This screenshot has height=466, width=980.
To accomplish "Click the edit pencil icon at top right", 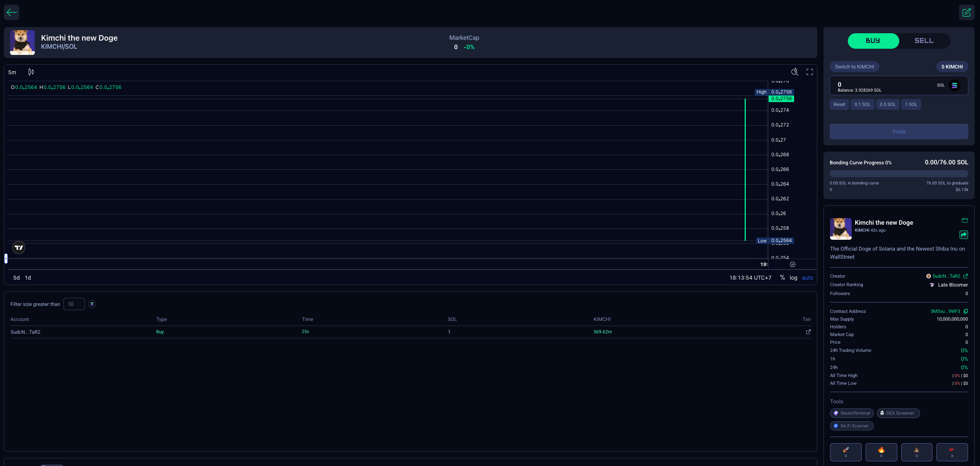I will [x=966, y=12].
